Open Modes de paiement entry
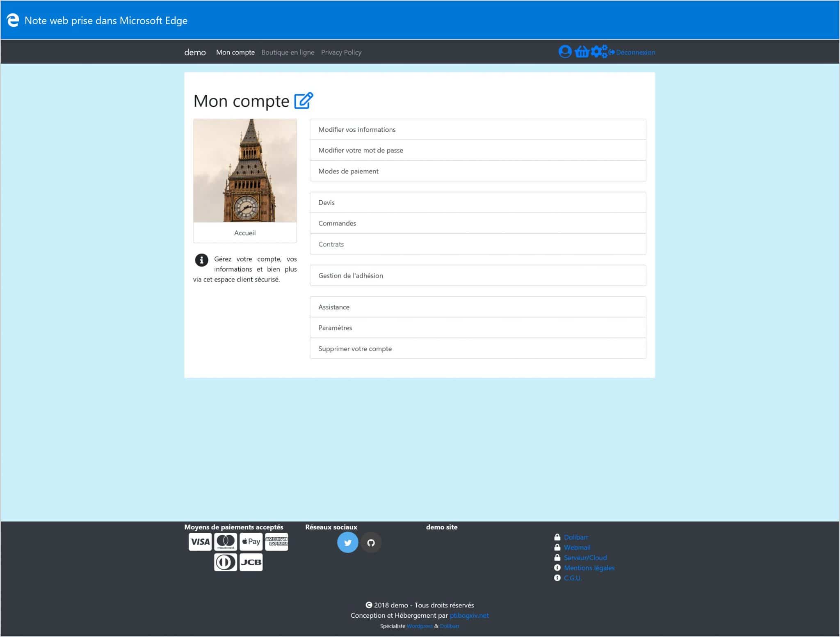The image size is (840, 637). pos(348,171)
